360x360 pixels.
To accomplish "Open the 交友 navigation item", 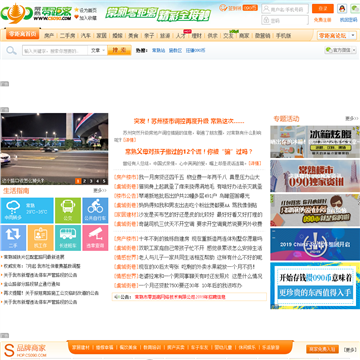I will [228, 36].
